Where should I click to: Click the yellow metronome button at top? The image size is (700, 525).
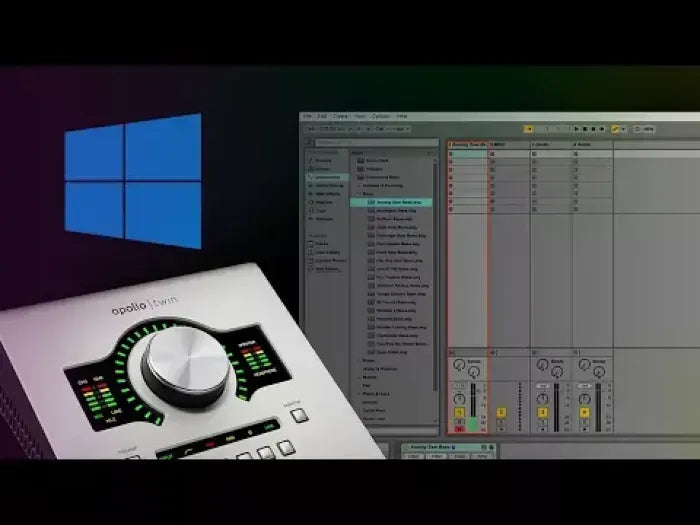click(x=528, y=128)
